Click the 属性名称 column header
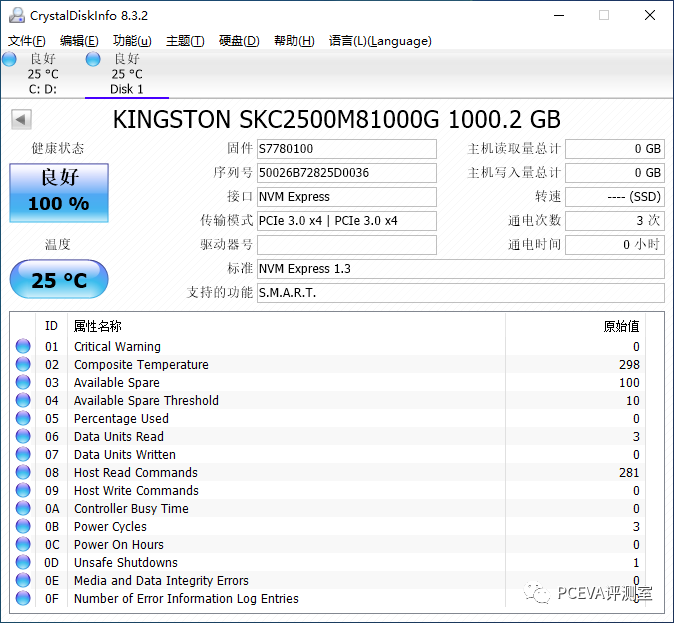The image size is (674, 623). tap(98, 326)
